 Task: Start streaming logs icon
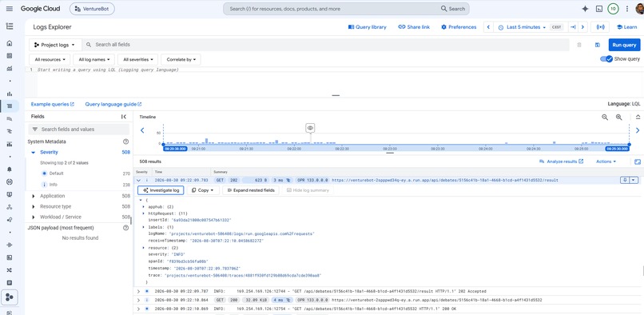[x=601, y=27]
